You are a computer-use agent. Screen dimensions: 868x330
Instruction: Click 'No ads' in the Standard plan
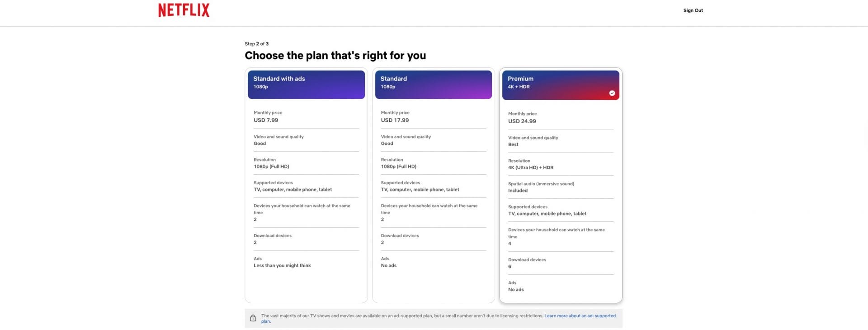point(388,266)
